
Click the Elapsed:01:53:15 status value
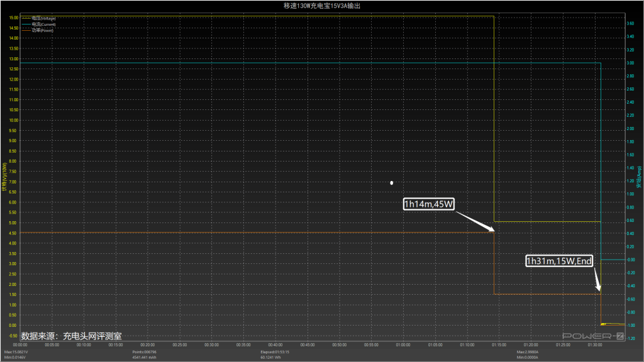pos(275,352)
